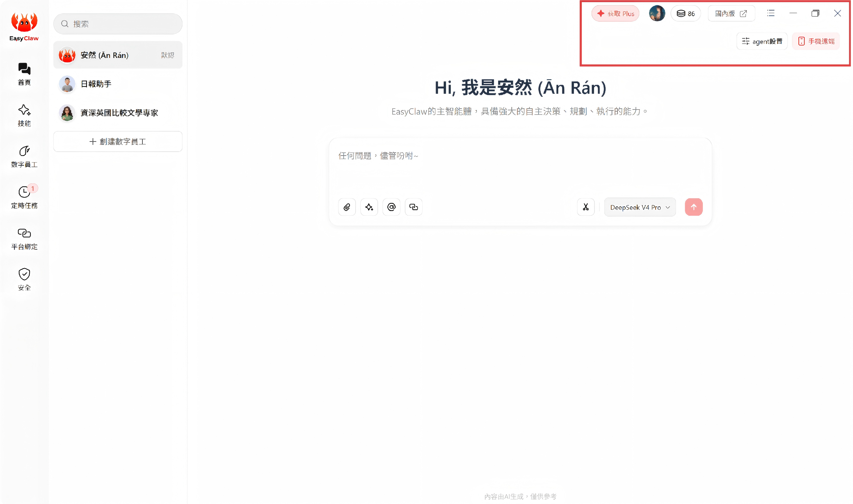Open the user profile avatar
Screen dimensions: 853x504
(657, 14)
